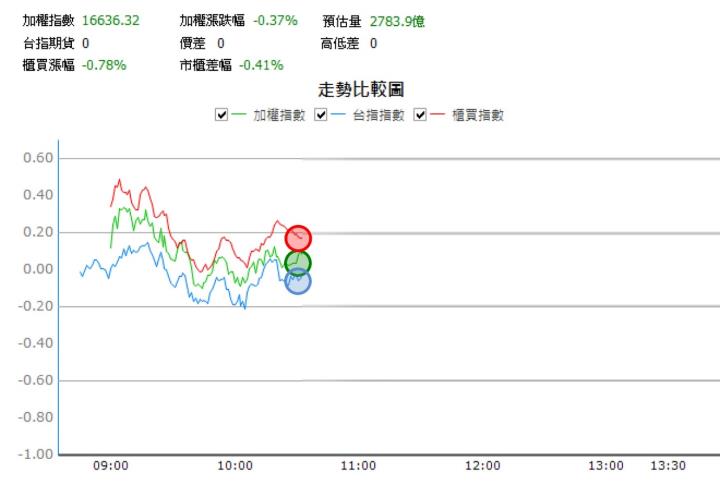
Task: Toggle the 台指指數 series checkbox
Action: [322, 115]
